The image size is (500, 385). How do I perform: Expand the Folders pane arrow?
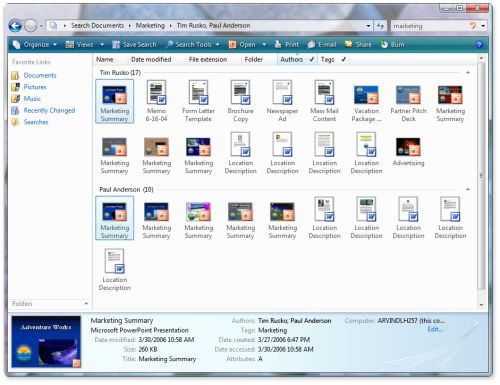[x=86, y=304]
